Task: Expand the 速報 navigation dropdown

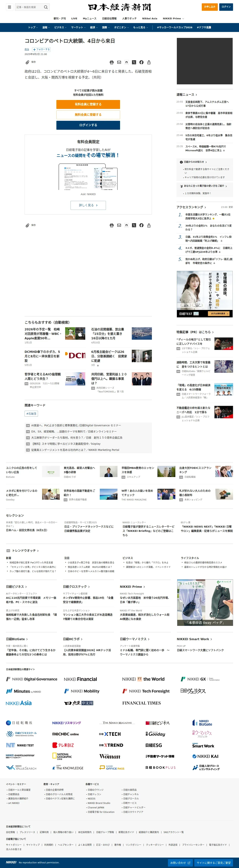Action: 46,27
